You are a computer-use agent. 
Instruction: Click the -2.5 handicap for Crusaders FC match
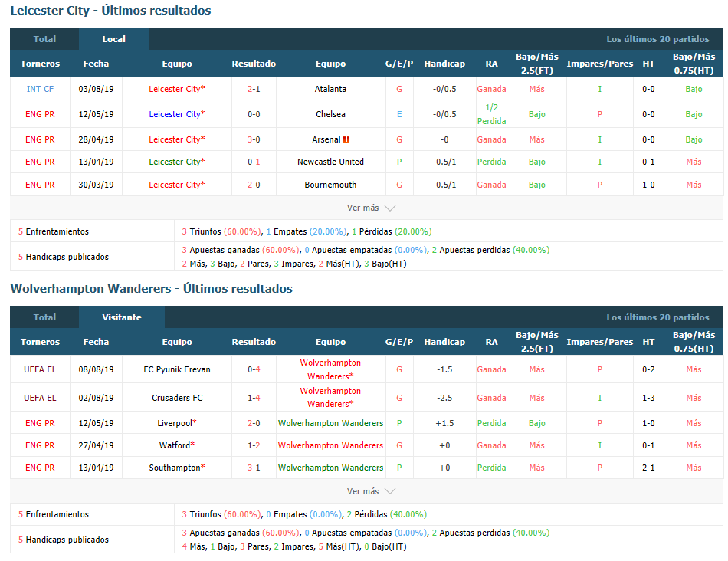[x=444, y=398]
